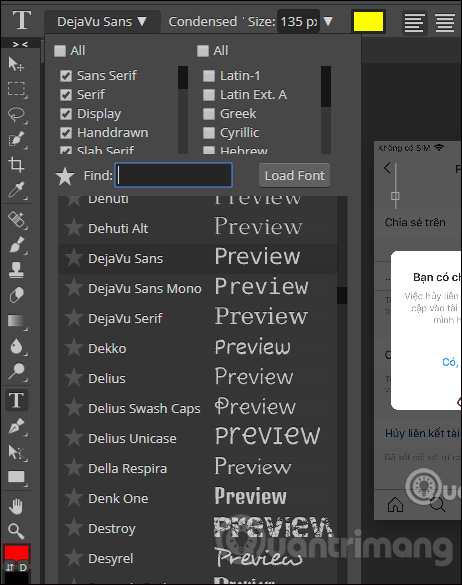The width and height of the screenshot is (462, 585).
Task: Enable the Latin Ext. A checkbox
Action: (x=209, y=95)
